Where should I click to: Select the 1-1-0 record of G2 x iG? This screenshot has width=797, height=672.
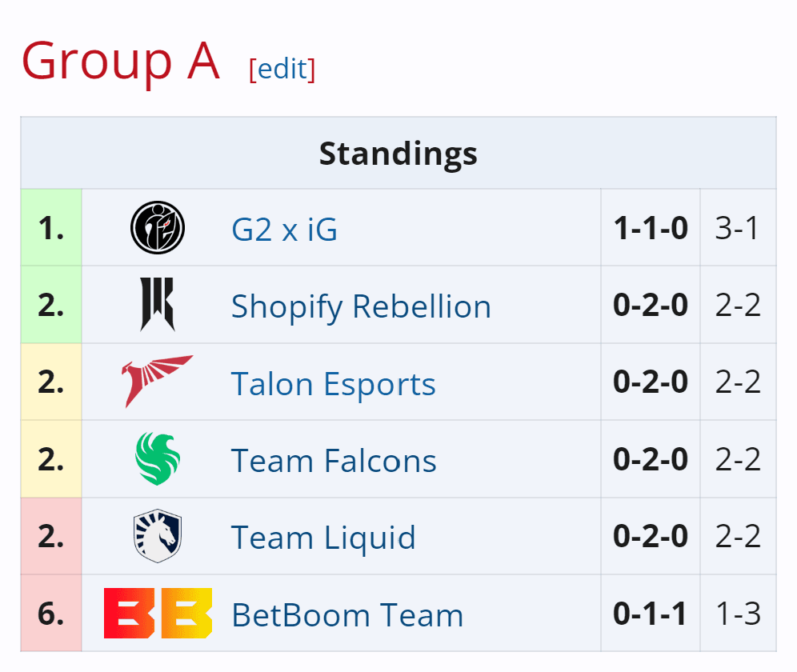[650, 229]
